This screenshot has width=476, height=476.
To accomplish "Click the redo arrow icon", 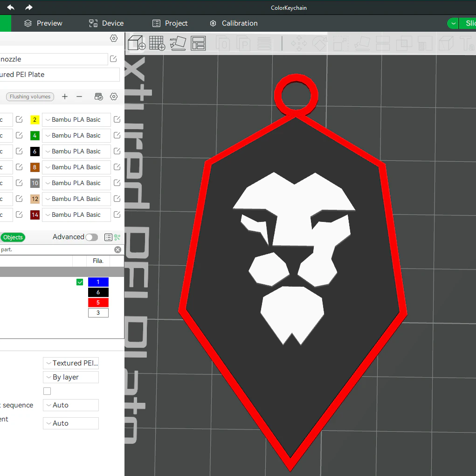I will (x=28, y=7).
